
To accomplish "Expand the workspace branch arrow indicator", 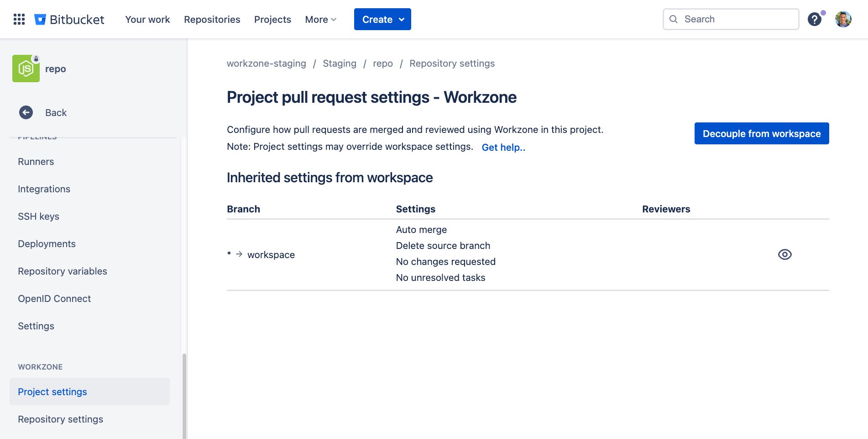I will 238,254.
